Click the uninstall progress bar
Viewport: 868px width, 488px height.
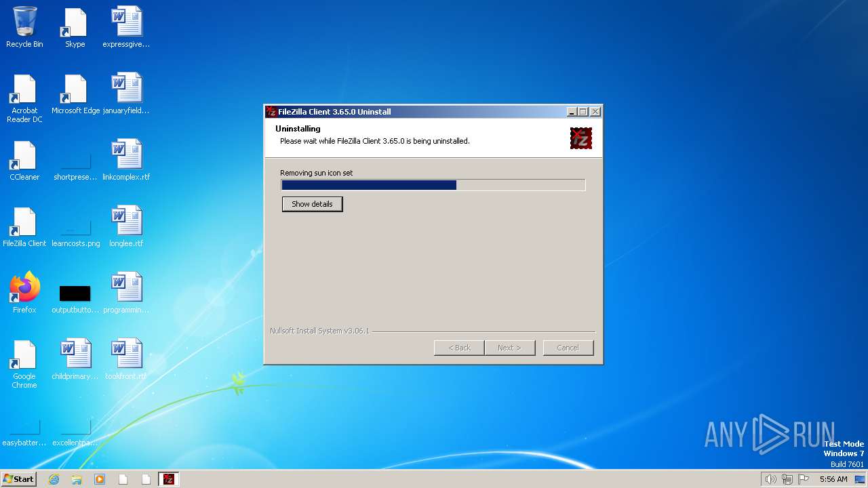(433, 185)
